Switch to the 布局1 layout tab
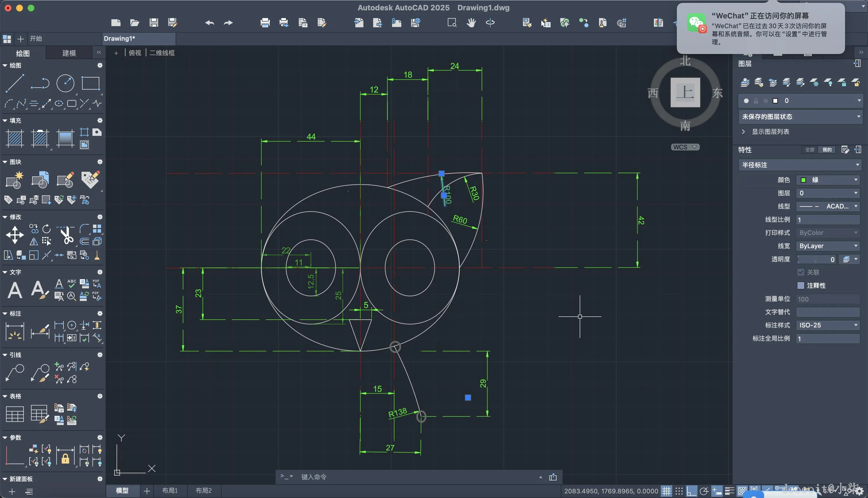 tap(170, 491)
